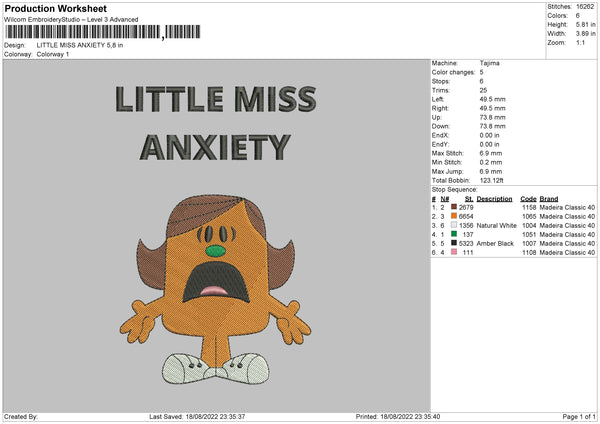
Task: Click the Description column header
Action: tap(494, 199)
